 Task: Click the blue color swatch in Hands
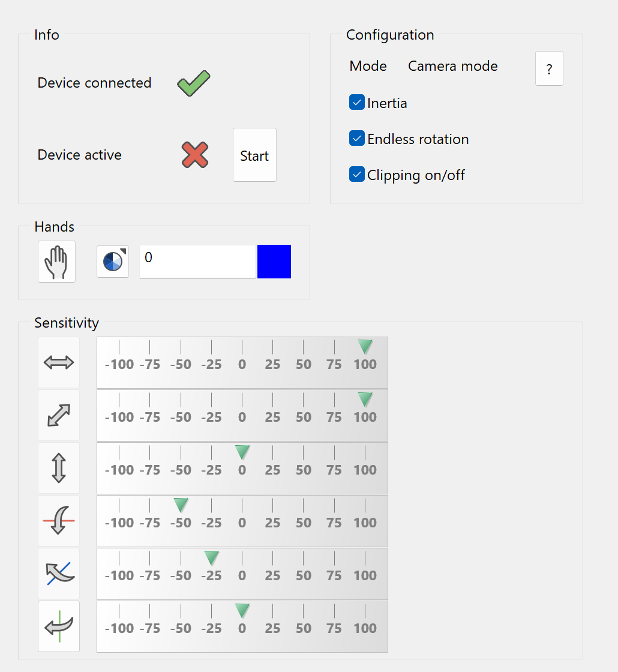pyautogui.click(x=274, y=261)
